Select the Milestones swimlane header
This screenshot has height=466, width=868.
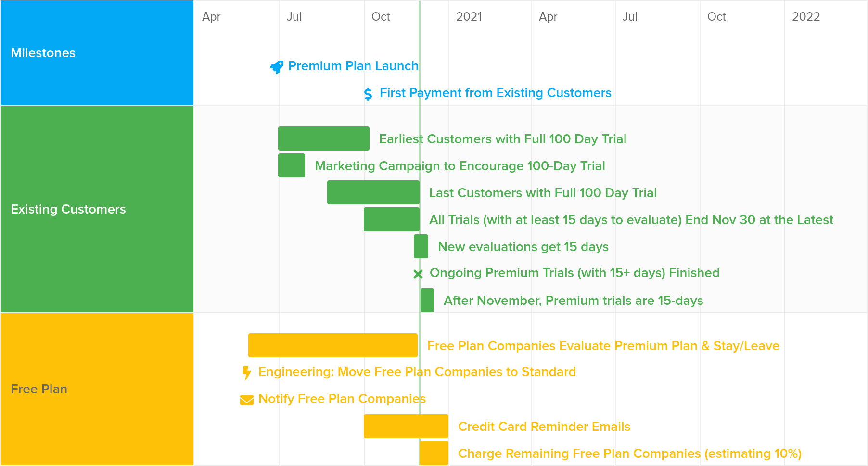[x=97, y=53]
